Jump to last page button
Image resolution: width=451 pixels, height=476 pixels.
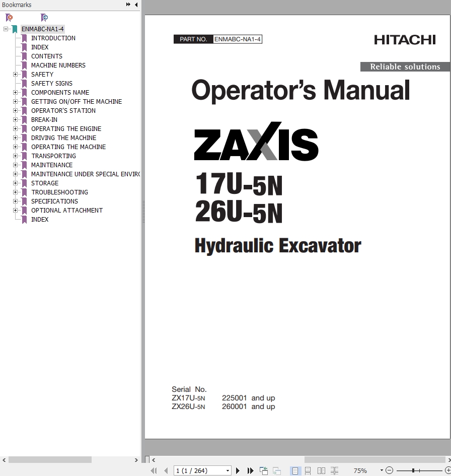(x=250, y=470)
